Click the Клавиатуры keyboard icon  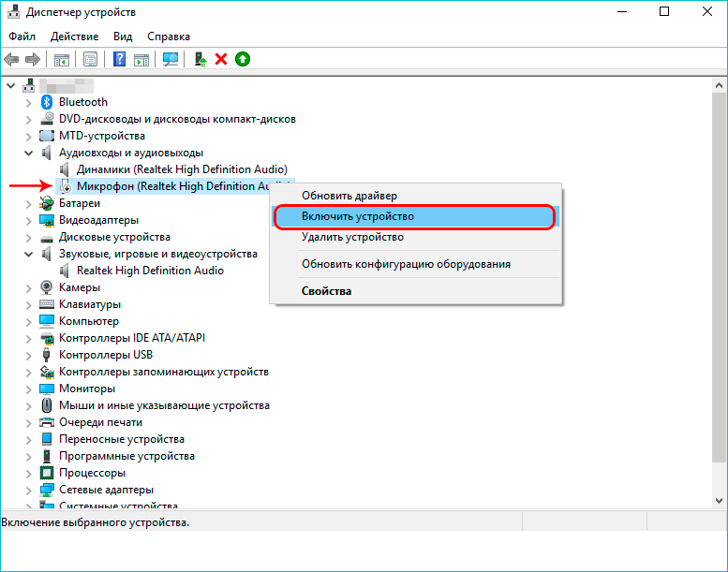point(47,304)
